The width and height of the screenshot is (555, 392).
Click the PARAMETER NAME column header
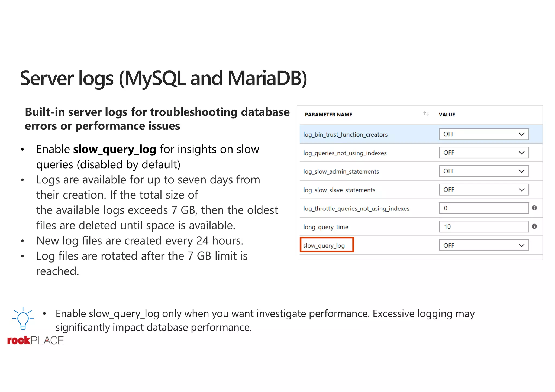tap(328, 115)
